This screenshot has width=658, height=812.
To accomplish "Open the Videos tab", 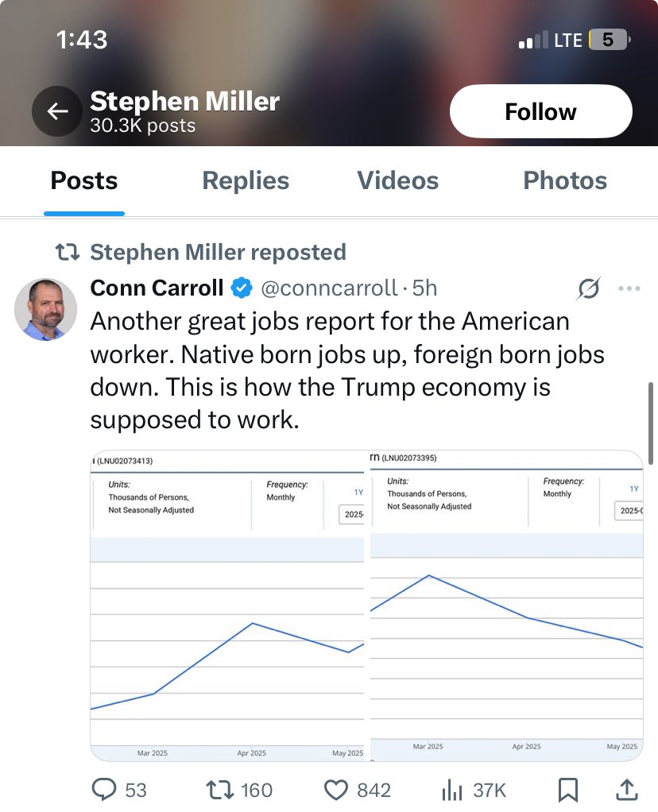I will pos(397,180).
